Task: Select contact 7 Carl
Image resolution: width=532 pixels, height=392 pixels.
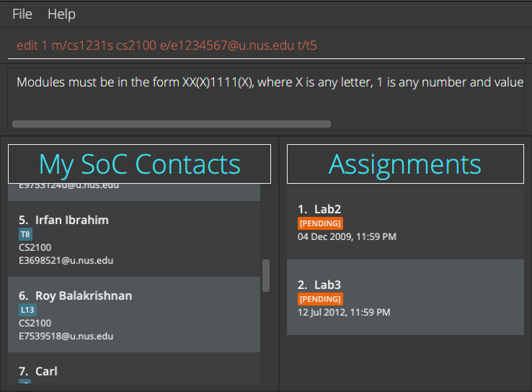Action: tap(134, 368)
